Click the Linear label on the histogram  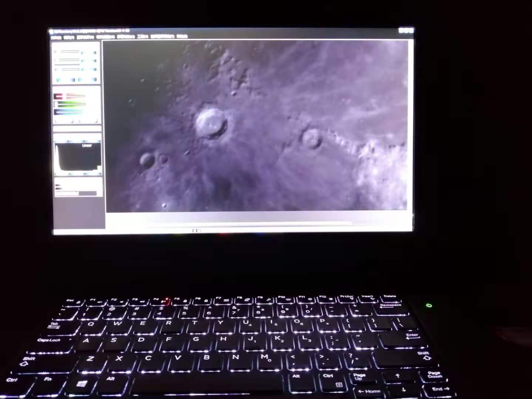coord(87,146)
